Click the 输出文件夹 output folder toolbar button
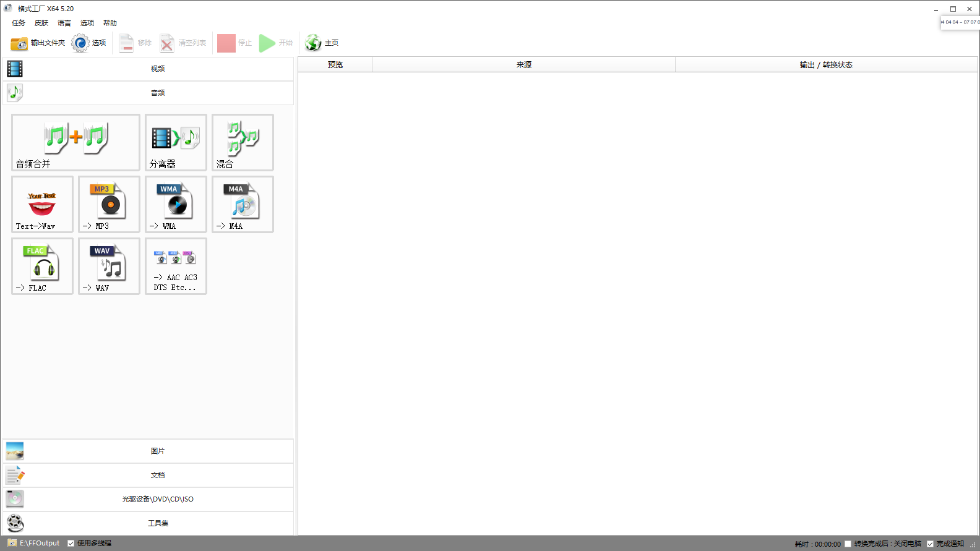Screen dimensions: 980x551 38,43
